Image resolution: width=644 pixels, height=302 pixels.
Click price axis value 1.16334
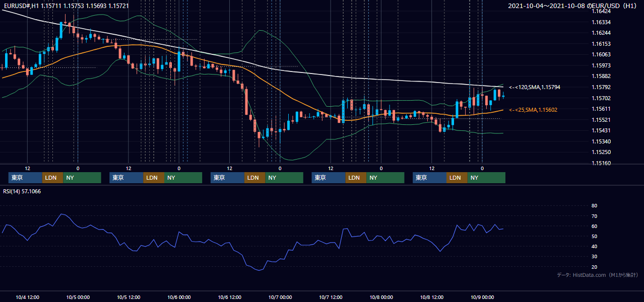tap(601, 22)
